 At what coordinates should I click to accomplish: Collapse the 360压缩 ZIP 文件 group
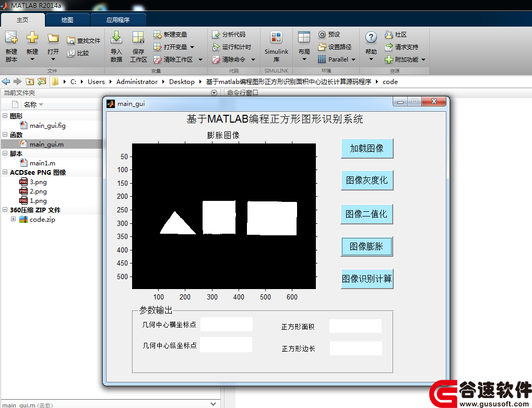5,210
